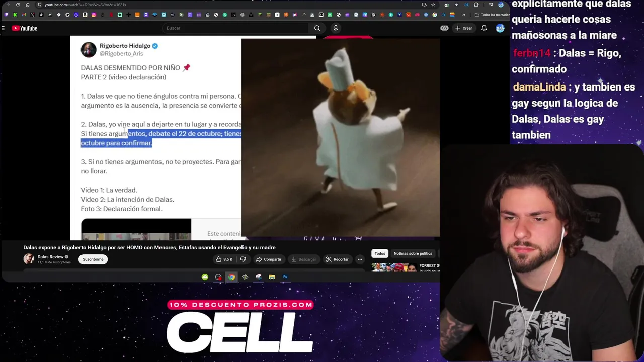The width and height of the screenshot is (644, 362).
Task: Click the @Rigoberto_Aris handle text
Action: 121,54
